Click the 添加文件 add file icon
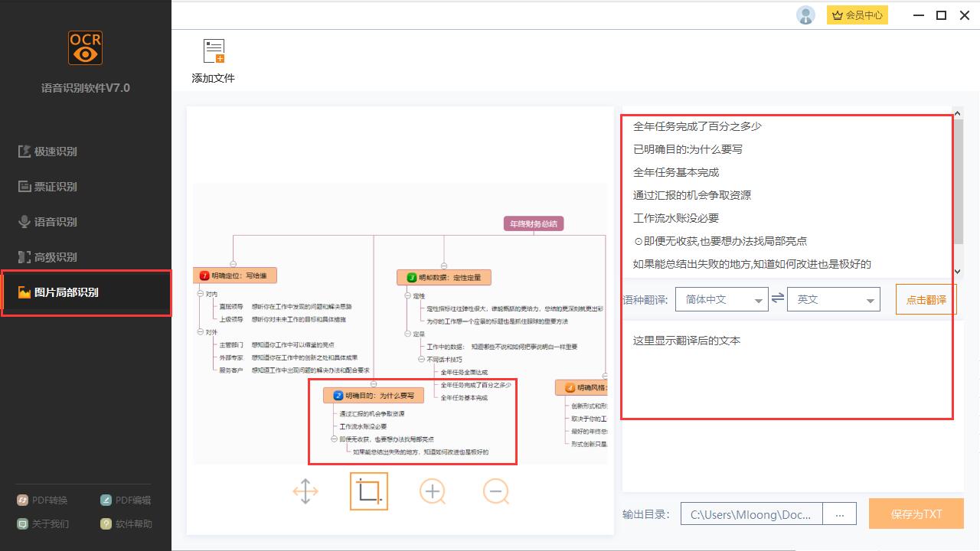 (x=213, y=54)
